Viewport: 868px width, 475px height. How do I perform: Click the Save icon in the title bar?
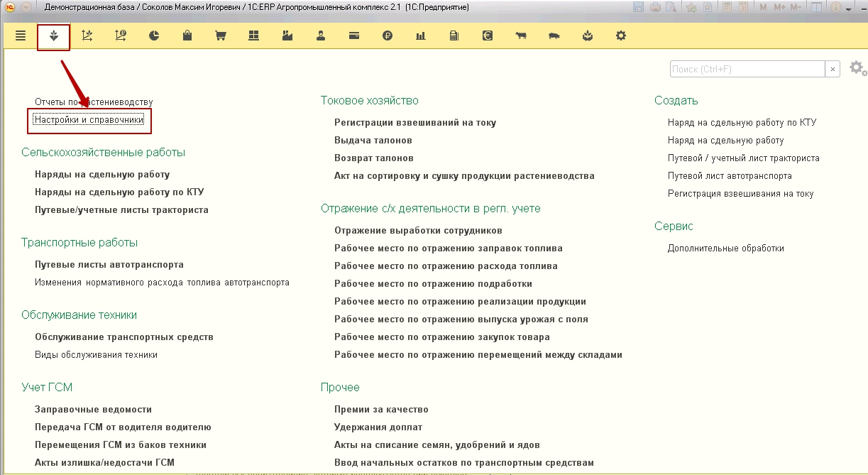639,7
